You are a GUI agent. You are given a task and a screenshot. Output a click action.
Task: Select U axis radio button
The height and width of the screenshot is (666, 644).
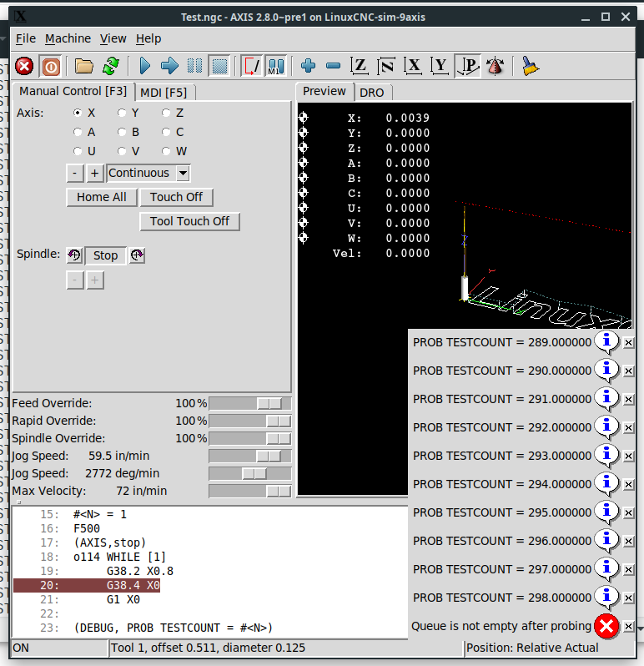[x=78, y=151]
